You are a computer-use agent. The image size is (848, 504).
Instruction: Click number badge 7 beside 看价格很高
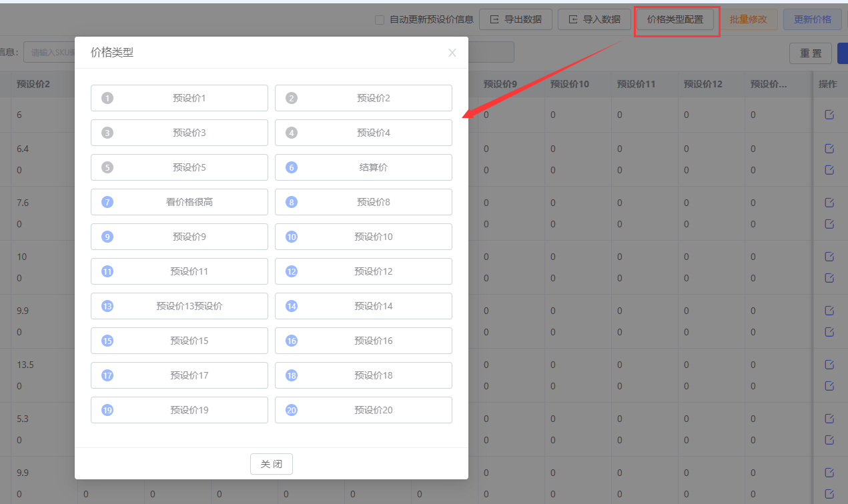coord(107,202)
